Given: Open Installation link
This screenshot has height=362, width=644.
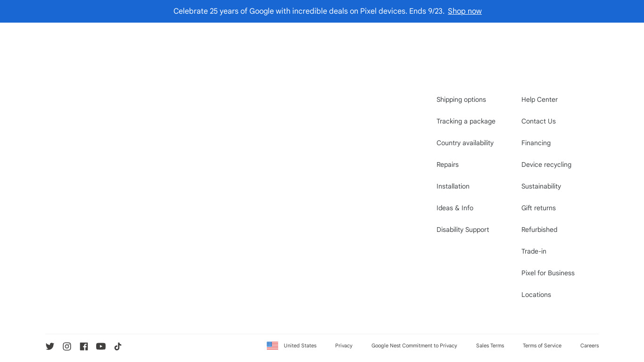Looking at the screenshot, I should tap(453, 186).
